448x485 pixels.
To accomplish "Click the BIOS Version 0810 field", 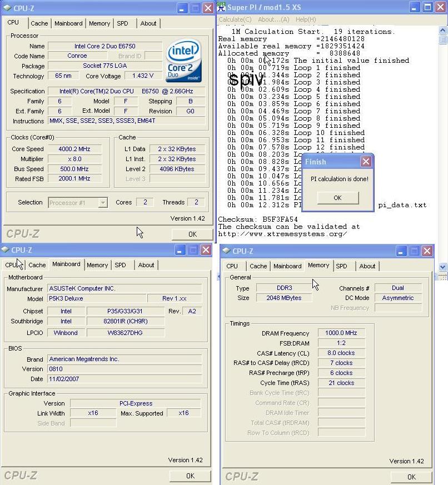I will [x=125, y=369].
